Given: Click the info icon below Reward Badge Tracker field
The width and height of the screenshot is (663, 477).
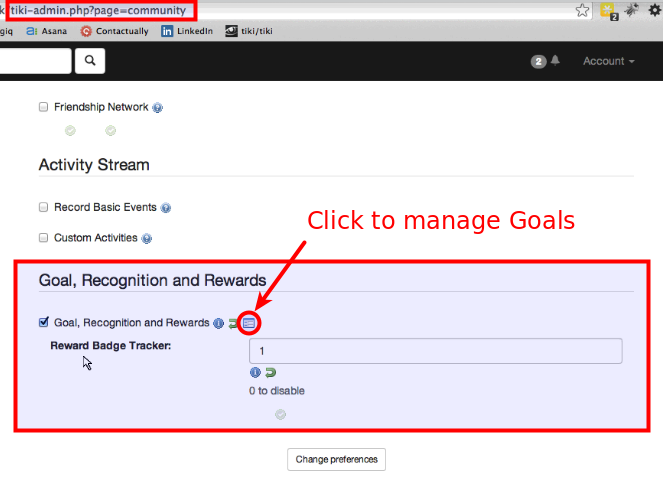Looking at the screenshot, I should [x=255, y=372].
